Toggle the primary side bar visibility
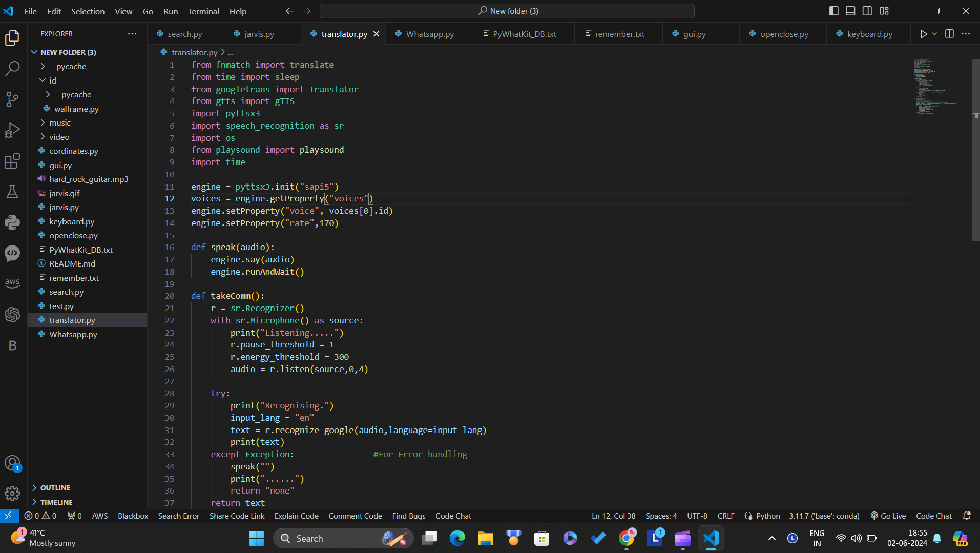 (x=834, y=11)
